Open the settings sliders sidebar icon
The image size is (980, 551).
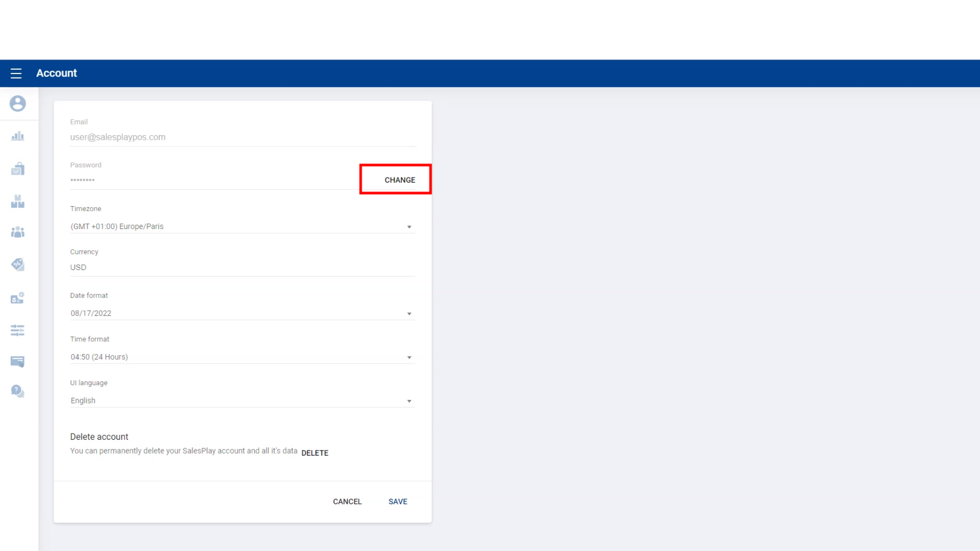click(x=18, y=330)
